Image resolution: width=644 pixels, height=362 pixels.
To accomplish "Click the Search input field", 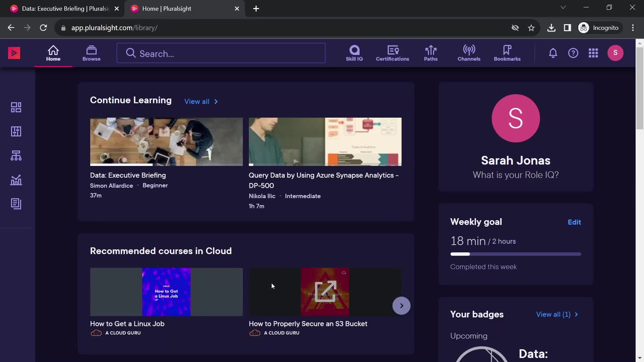I will click(x=221, y=53).
